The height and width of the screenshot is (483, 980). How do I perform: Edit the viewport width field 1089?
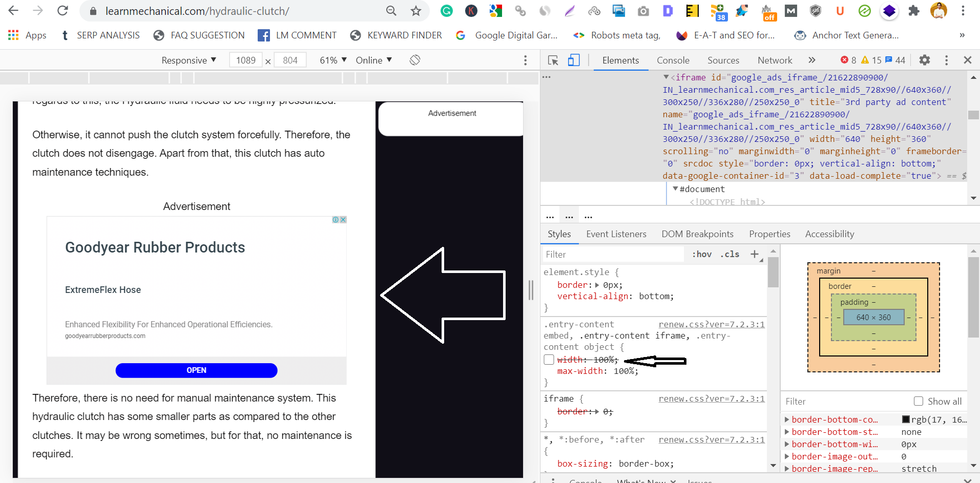(246, 60)
